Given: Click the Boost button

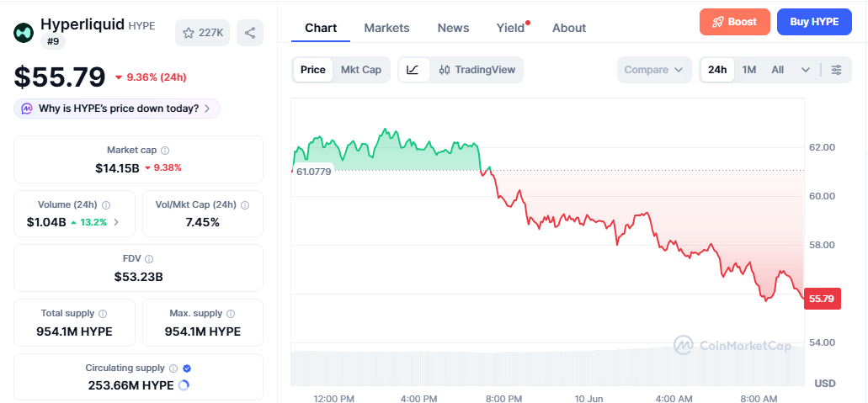Looking at the screenshot, I should click(735, 22).
